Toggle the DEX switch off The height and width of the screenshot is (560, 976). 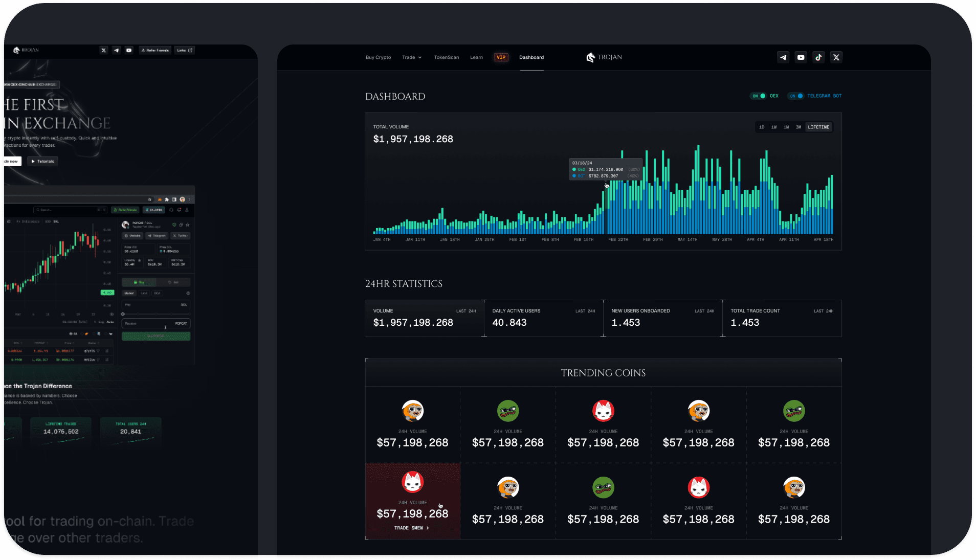(x=758, y=96)
